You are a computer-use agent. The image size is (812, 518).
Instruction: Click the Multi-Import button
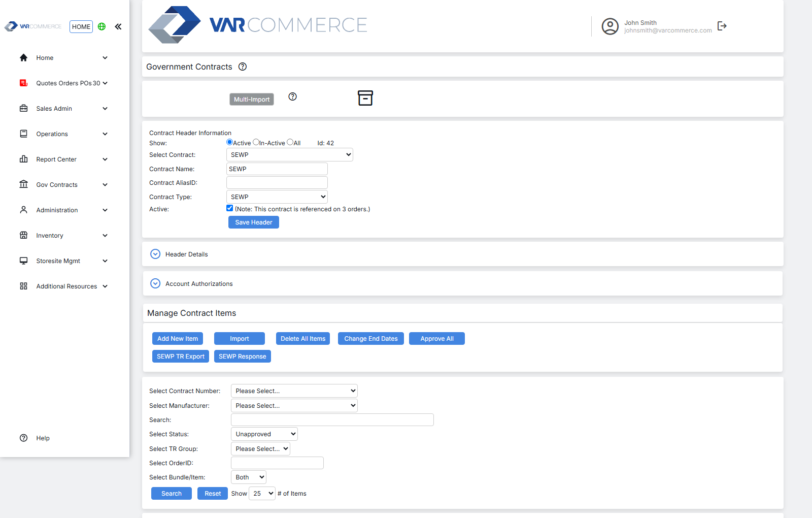pos(252,100)
